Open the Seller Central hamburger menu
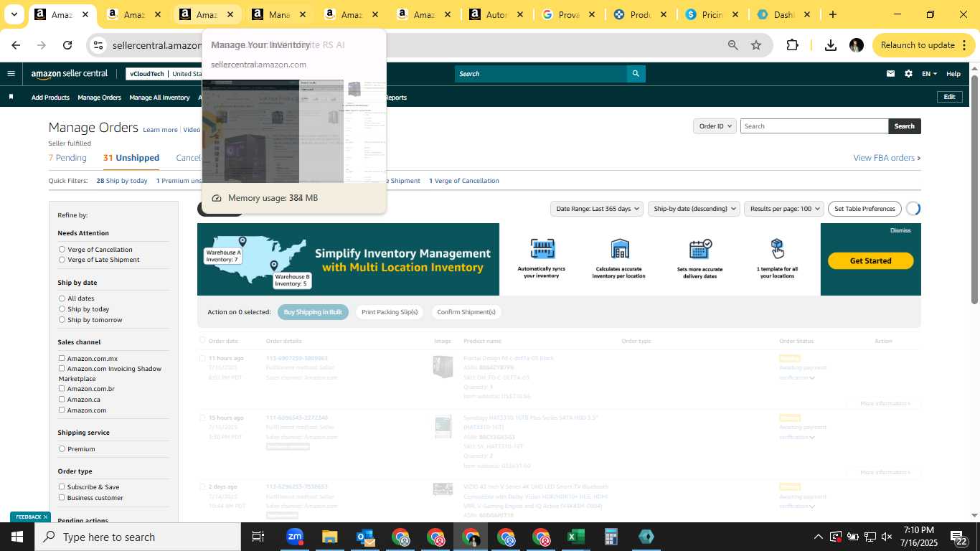The height and width of the screenshot is (551, 980). click(x=11, y=73)
